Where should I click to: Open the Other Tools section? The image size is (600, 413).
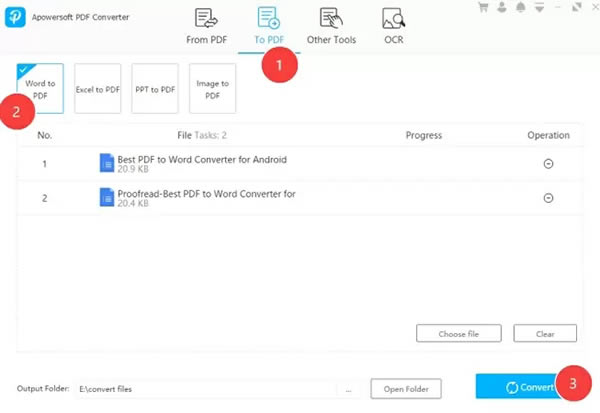coord(330,26)
